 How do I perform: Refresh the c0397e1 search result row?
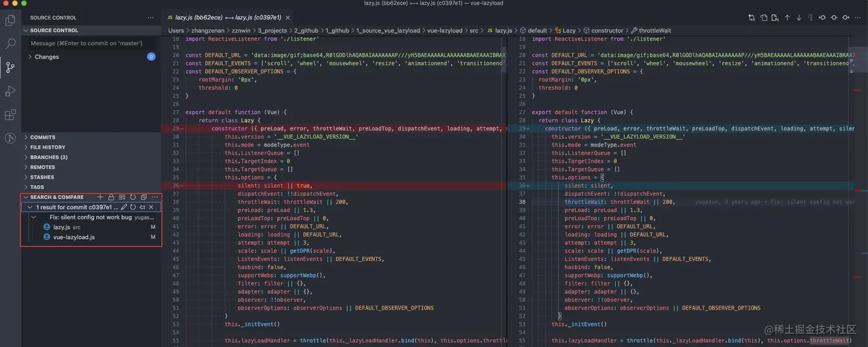(133, 207)
